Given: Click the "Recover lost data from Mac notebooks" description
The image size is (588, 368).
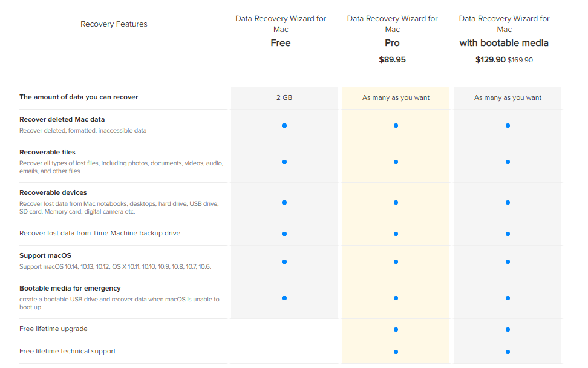Looking at the screenshot, I should [x=119, y=208].
